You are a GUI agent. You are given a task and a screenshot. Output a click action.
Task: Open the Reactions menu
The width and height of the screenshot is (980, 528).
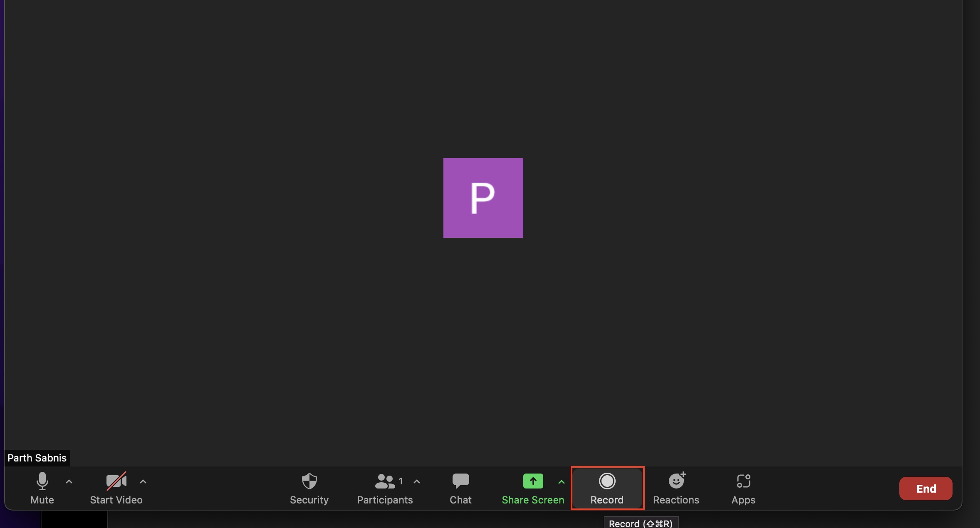coord(676,488)
